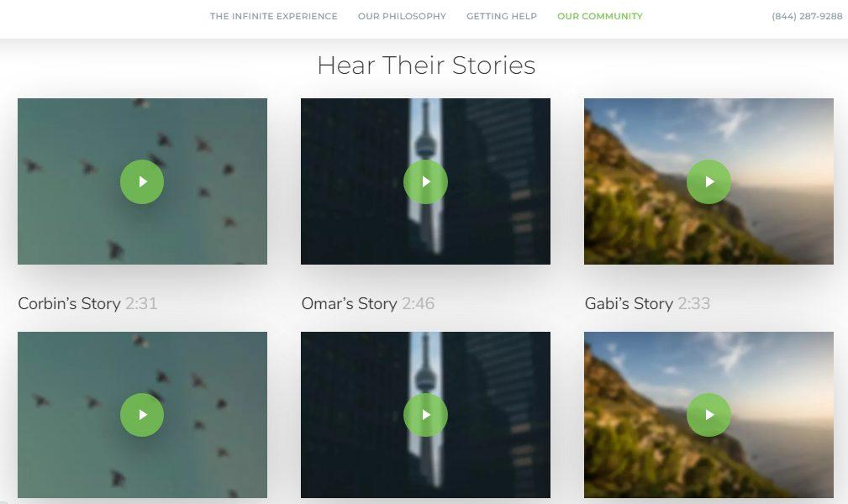Play Omar's Story tower video
This screenshot has width=848, height=504.
pyautogui.click(x=425, y=181)
